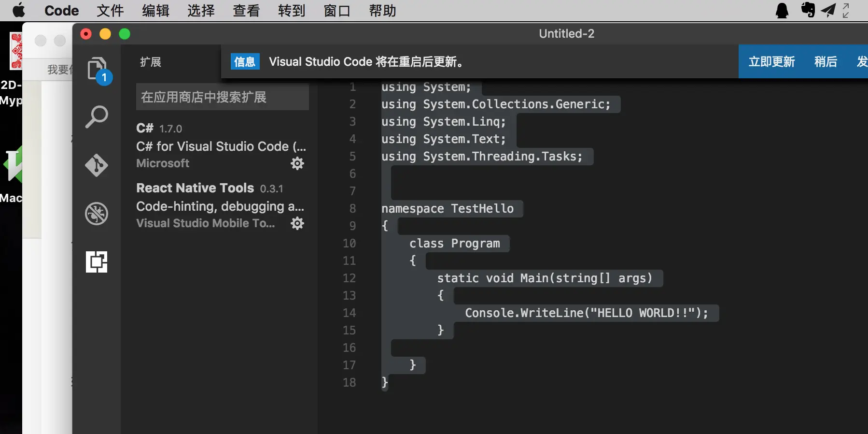
Task: Click the paper plane menu bar icon
Action: click(x=828, y=10)
